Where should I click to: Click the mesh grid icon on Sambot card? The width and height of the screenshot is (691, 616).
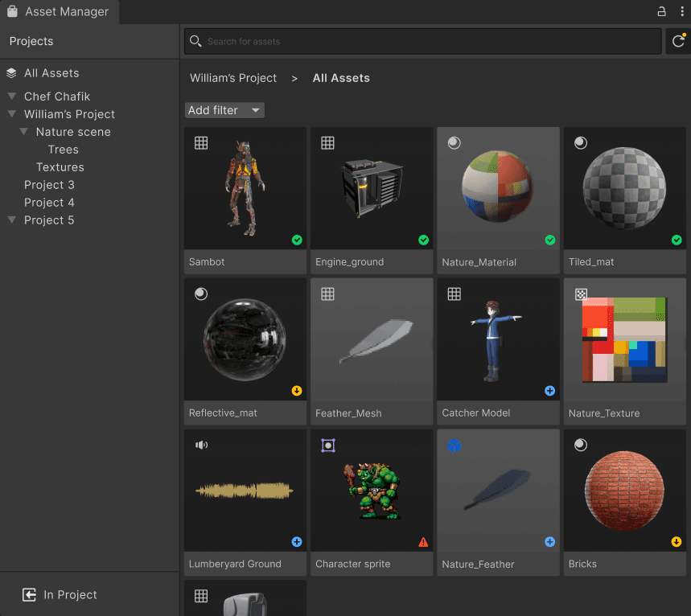pyautogui.click(x=200, y=142)
